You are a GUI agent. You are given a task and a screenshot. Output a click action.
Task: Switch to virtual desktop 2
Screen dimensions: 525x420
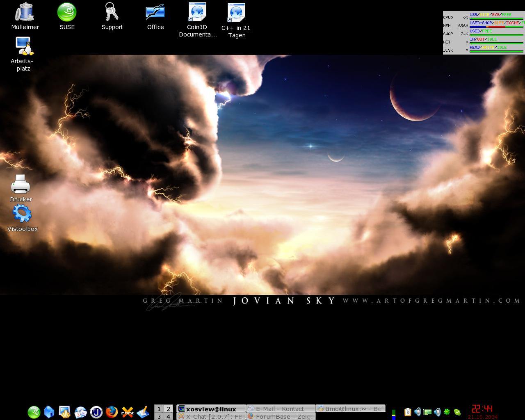tap(168, 409)
